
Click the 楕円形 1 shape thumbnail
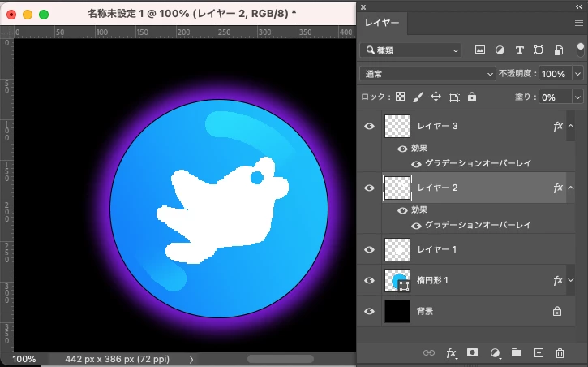click(397, 280)
